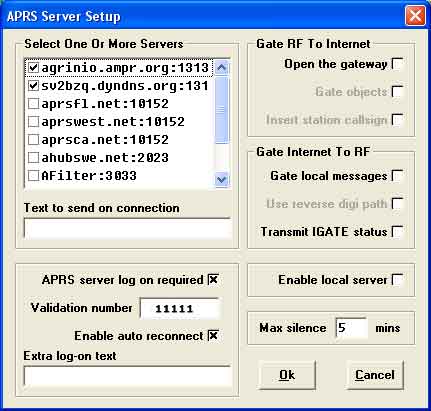
Task: Check the aprswest.net:10152 server
Action: 33,122
